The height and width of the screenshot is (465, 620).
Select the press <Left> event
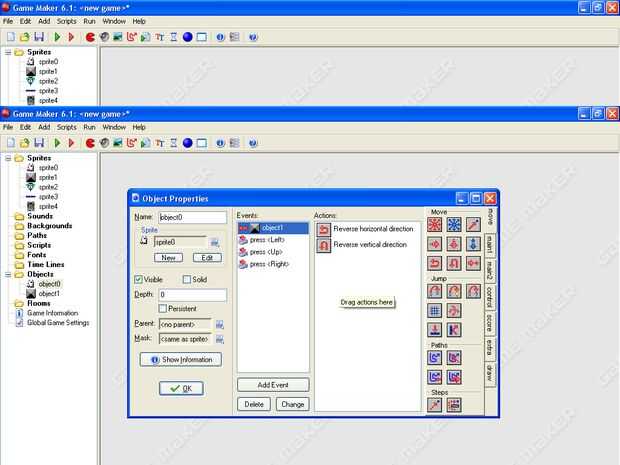273,240
